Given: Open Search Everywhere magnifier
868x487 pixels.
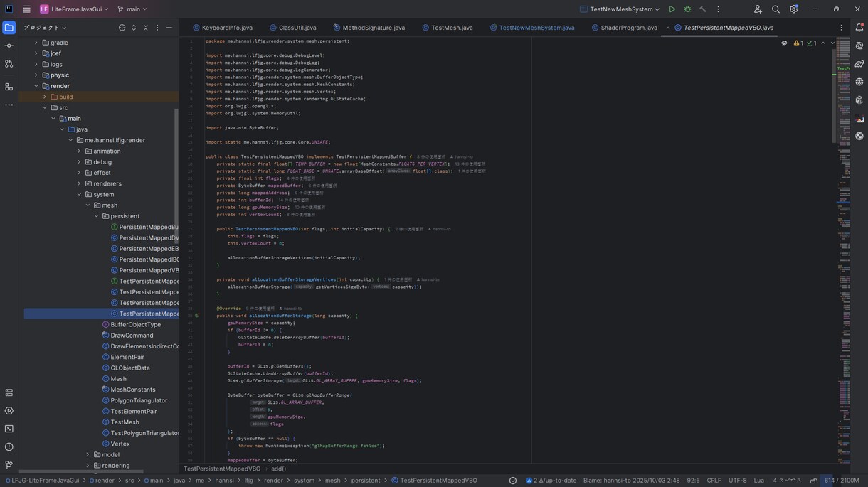Looking at the screenshot, I should tap(776, 9).
